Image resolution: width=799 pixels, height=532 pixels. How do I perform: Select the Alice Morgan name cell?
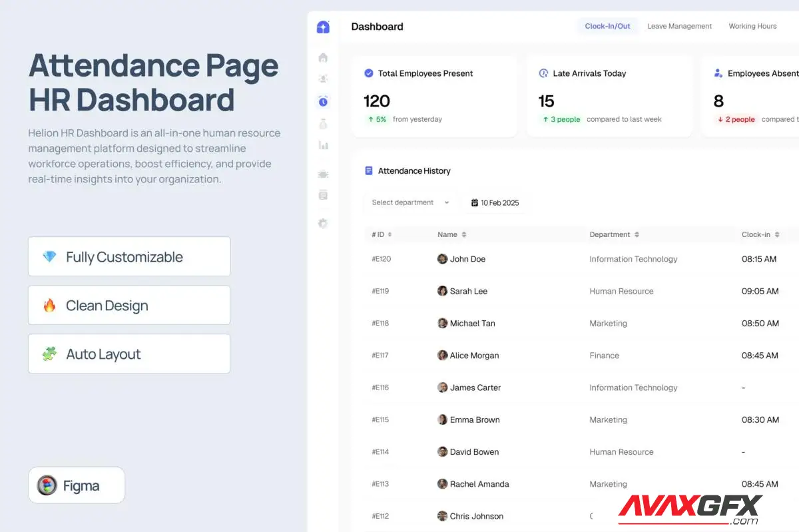tap(468, 356)
